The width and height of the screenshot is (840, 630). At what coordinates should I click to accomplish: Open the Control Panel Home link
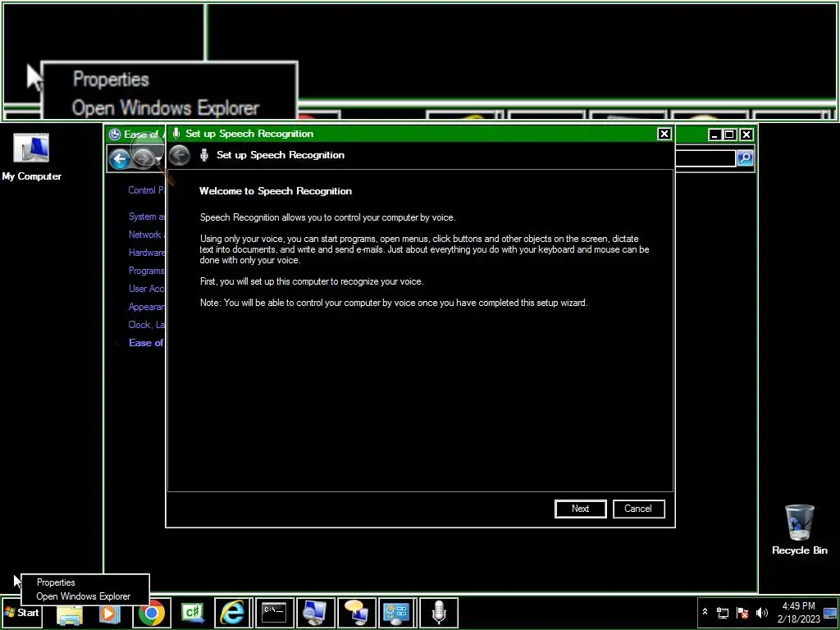click(x=146, y=190)
